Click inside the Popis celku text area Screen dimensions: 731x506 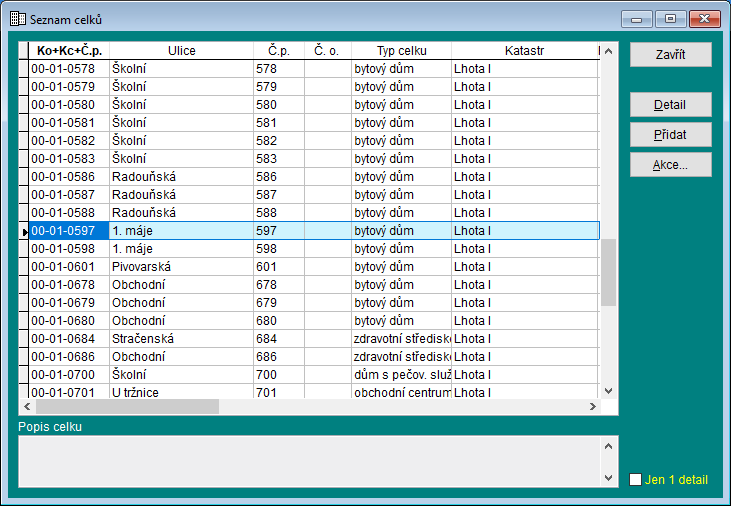(x=310, y=460)
